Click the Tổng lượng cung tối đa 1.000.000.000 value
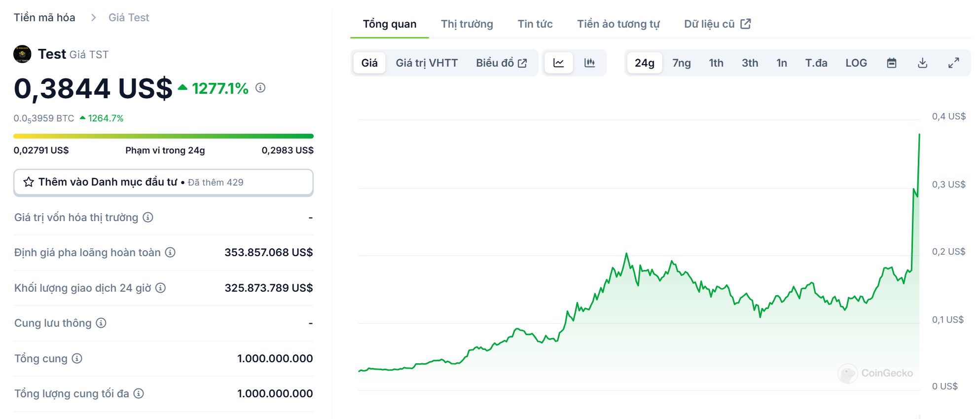This screenshot has width=980, height=419. coord(275,393)
